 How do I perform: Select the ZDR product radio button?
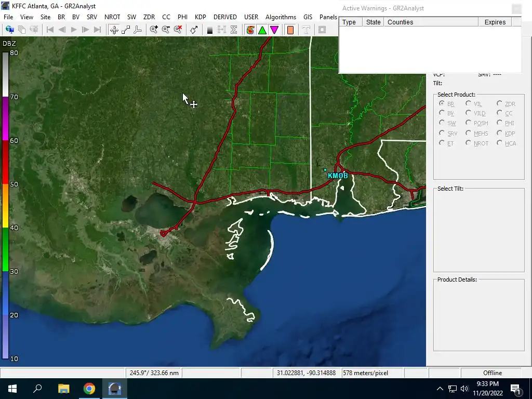point(499,103)
